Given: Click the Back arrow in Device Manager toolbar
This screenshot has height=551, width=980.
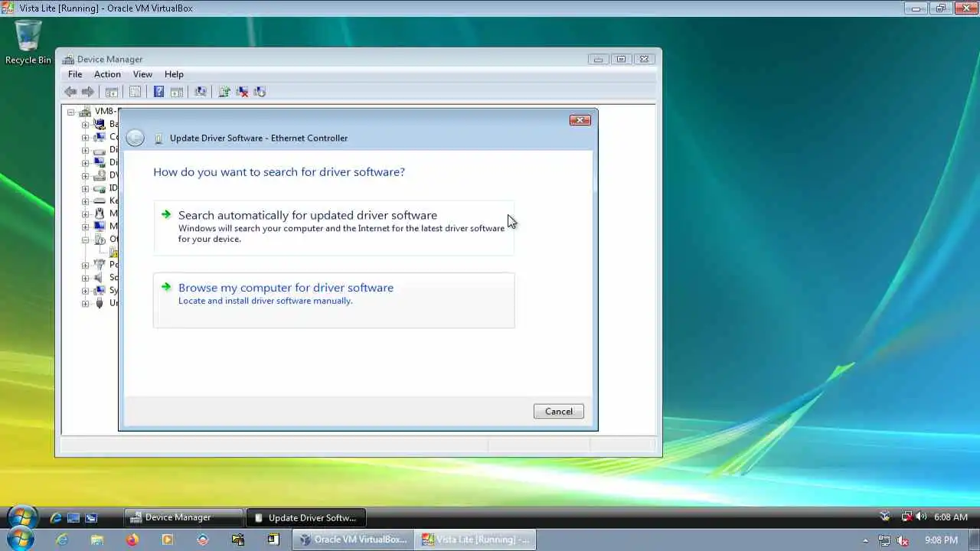Looking at the screenshot, I should [70, 92].
